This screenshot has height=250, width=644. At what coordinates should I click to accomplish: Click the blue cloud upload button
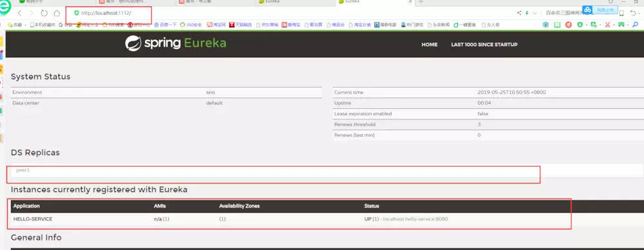point(600,10)
